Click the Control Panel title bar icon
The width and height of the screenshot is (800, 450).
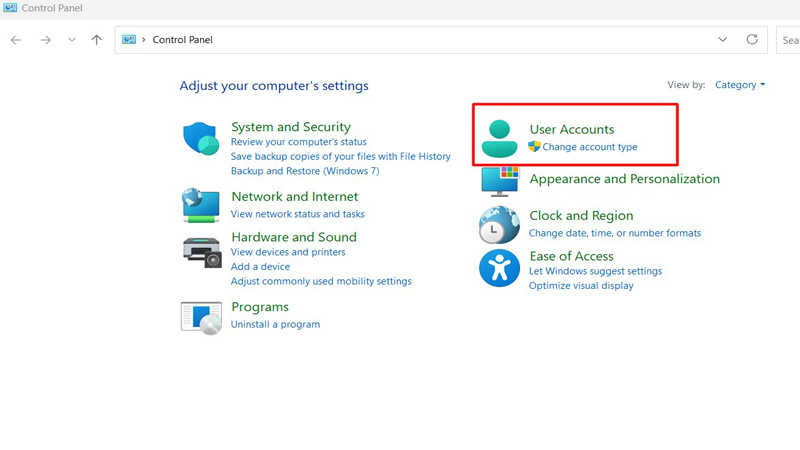[10, 8]
